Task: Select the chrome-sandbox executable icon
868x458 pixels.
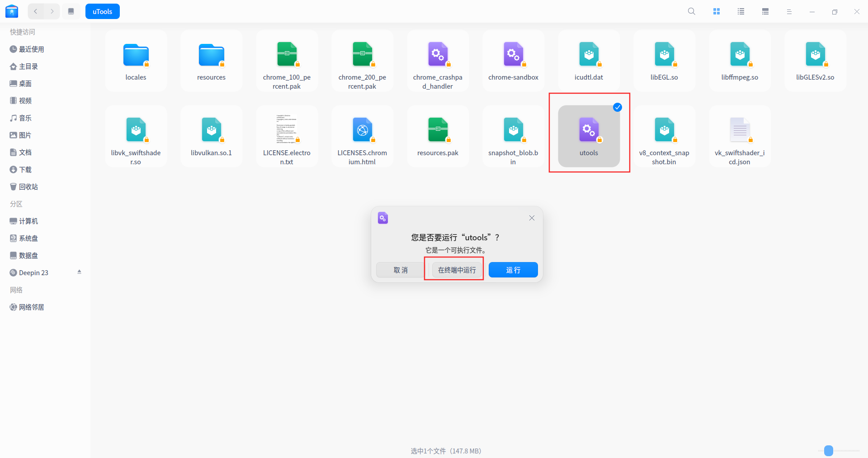Action: 513,54
